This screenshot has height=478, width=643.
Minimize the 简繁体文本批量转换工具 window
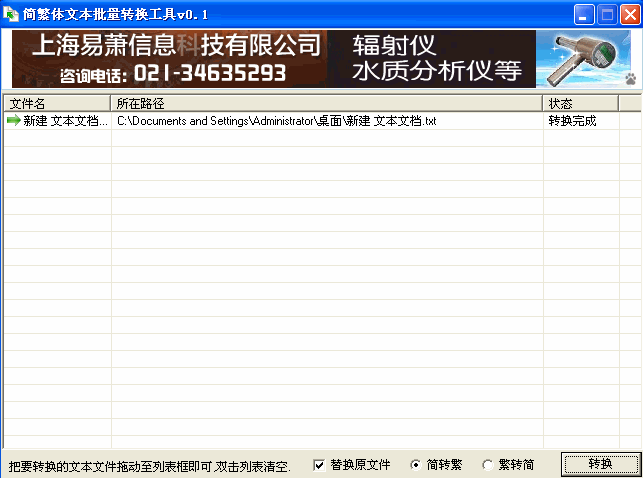click(584, 15)
